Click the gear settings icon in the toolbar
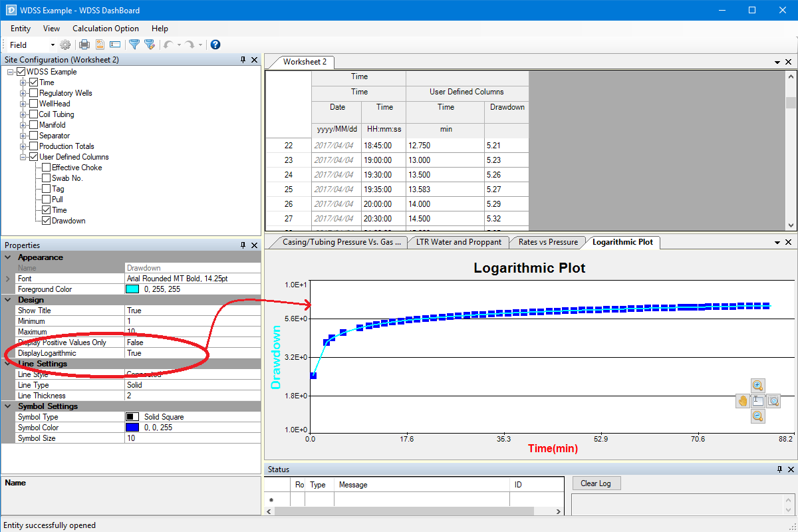The width and height of the screenshot is (798, 532). click(x=65, y=45)
